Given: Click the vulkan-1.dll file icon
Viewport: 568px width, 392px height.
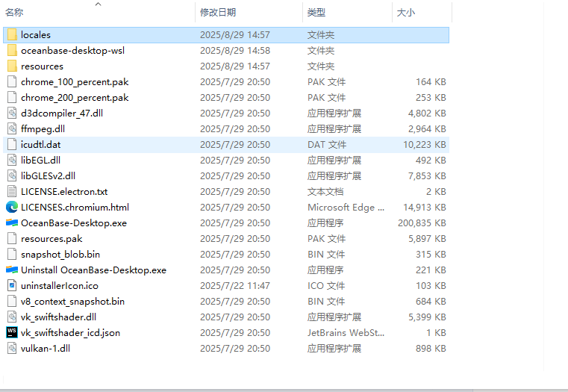Looking at the screenshot, I should [x=12, y=348].
